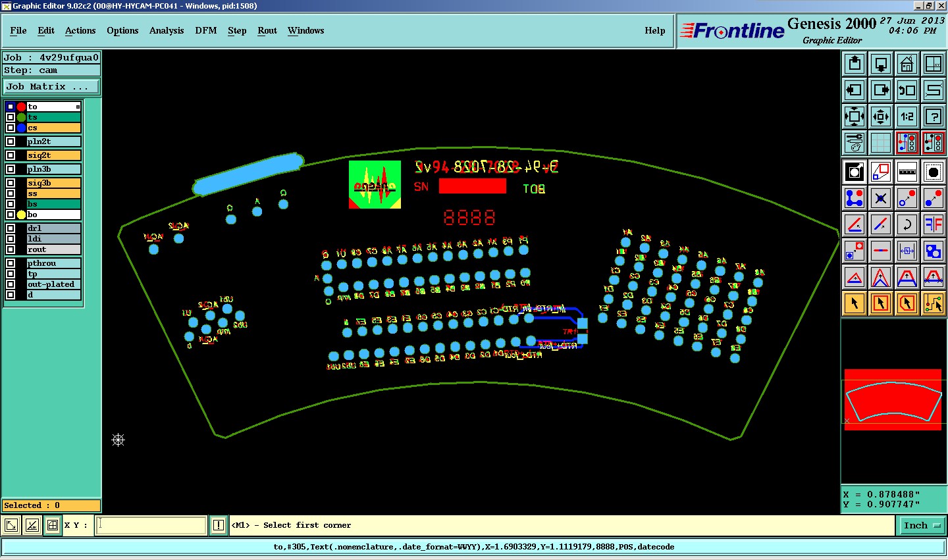Viewport: 948px width, 560px height.
Task: Toggle the grid display icon
Action: click(881, 143)
